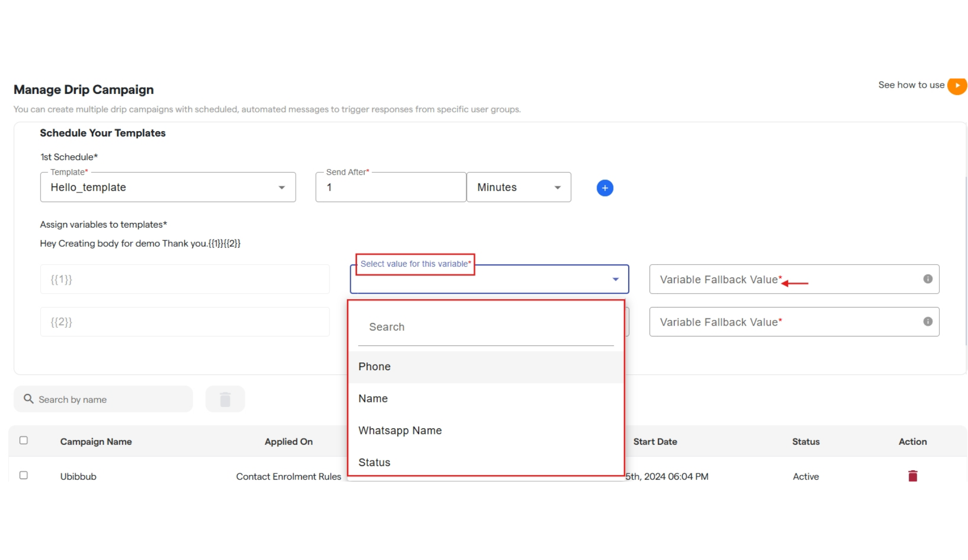
Task: Click the dropdown Search field
Action: (486, 327)
